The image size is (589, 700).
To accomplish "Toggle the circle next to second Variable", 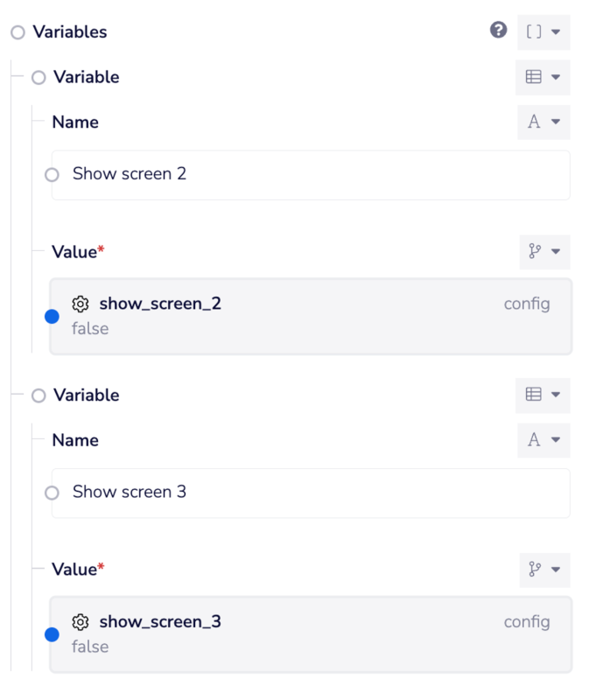I will coord(39,395).
